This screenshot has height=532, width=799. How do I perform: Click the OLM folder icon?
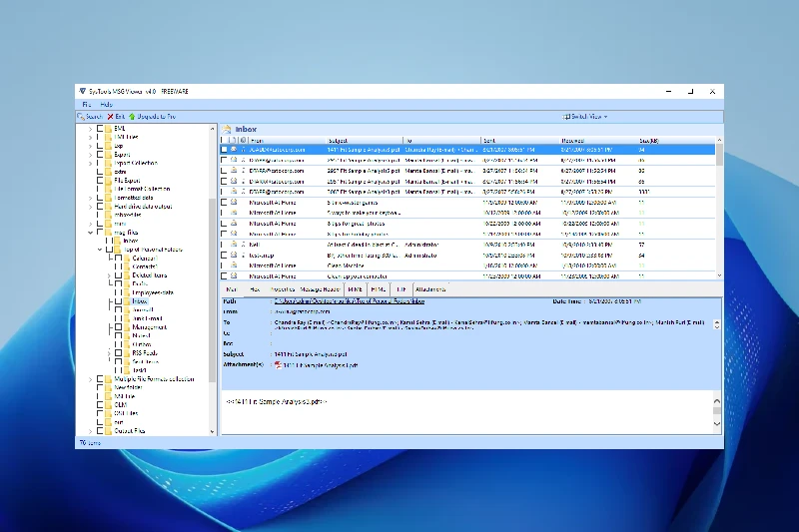109,404
